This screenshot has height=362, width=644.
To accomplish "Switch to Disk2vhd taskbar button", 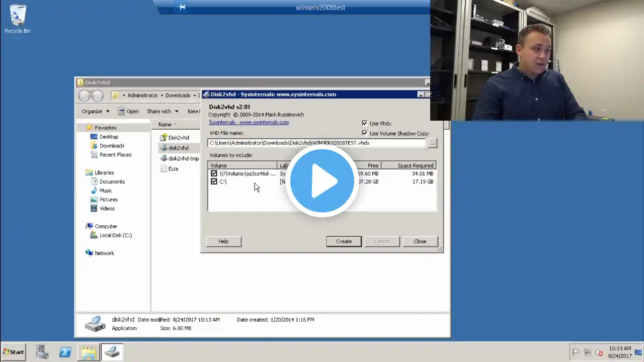I will tap(112, 352).
